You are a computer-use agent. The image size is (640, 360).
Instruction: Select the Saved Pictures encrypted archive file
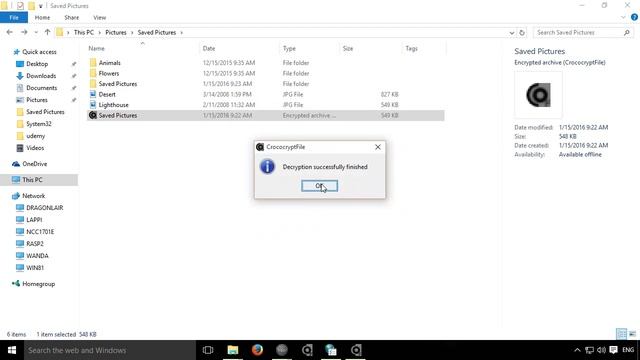(266, 116)
